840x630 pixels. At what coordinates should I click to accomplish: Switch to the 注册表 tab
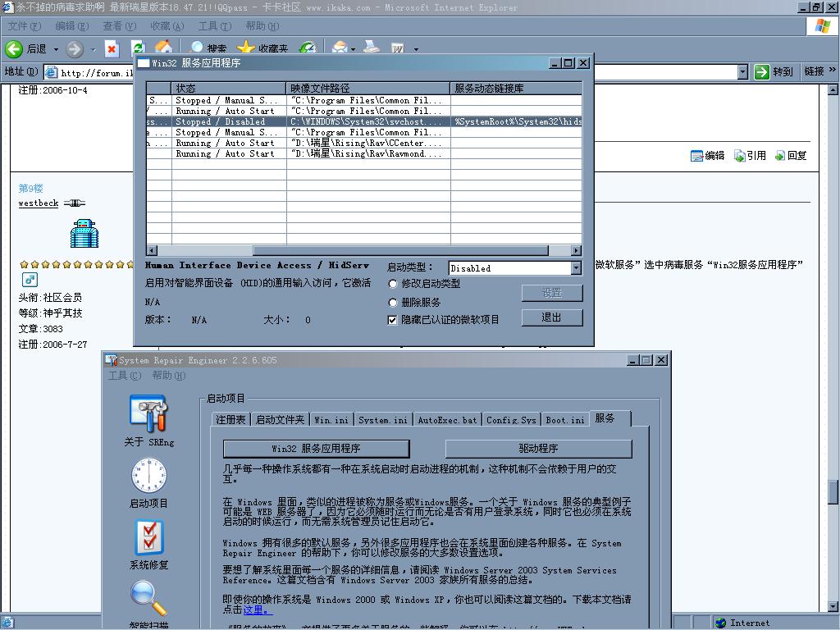[x=231, y=419]
